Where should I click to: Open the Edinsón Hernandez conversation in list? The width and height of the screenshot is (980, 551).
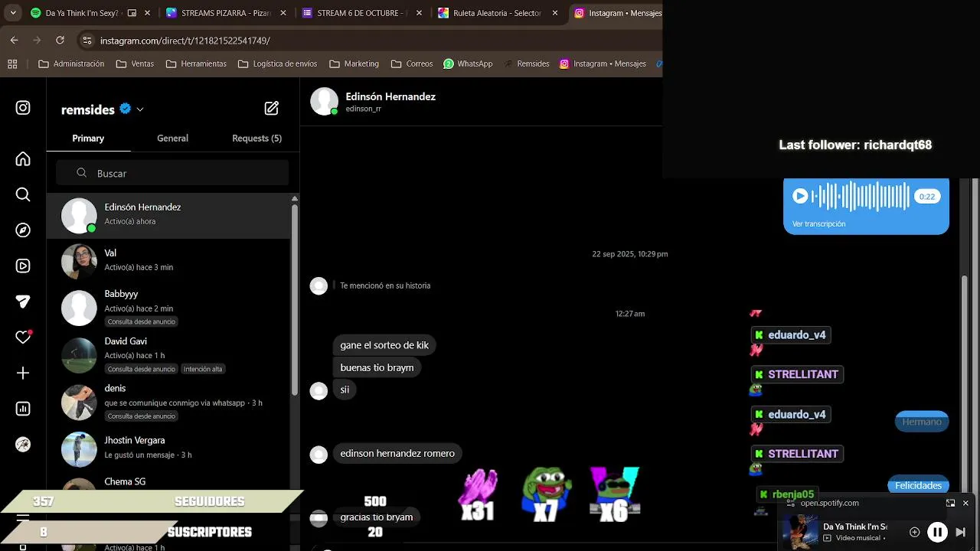tap(168, 215)
